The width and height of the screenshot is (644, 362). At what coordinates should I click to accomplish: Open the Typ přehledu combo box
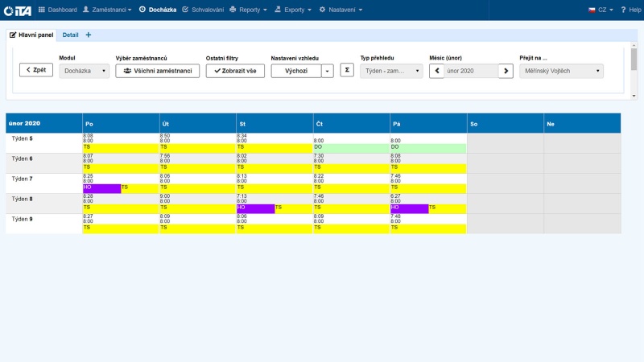[391, 71]
